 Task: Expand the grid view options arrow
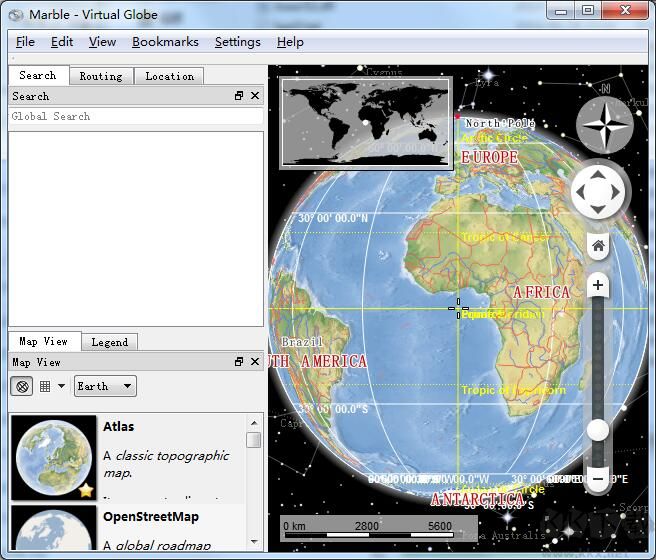tap(61, 386)
